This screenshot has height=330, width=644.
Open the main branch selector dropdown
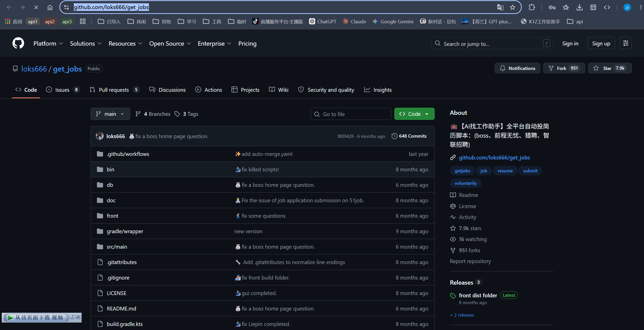pyautogui.click(x=110, y=114)
